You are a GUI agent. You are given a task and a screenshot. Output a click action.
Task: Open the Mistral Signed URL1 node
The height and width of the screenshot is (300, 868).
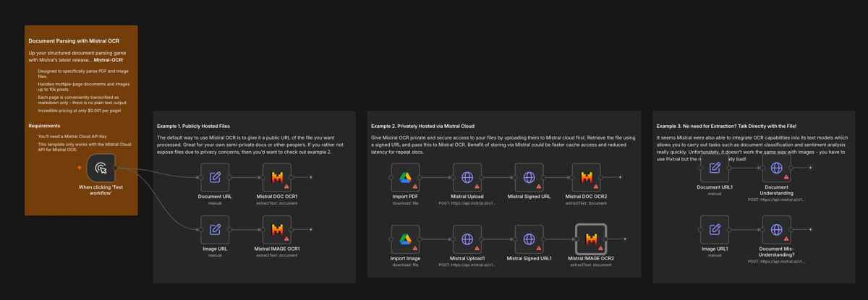(x=529, y=239)
